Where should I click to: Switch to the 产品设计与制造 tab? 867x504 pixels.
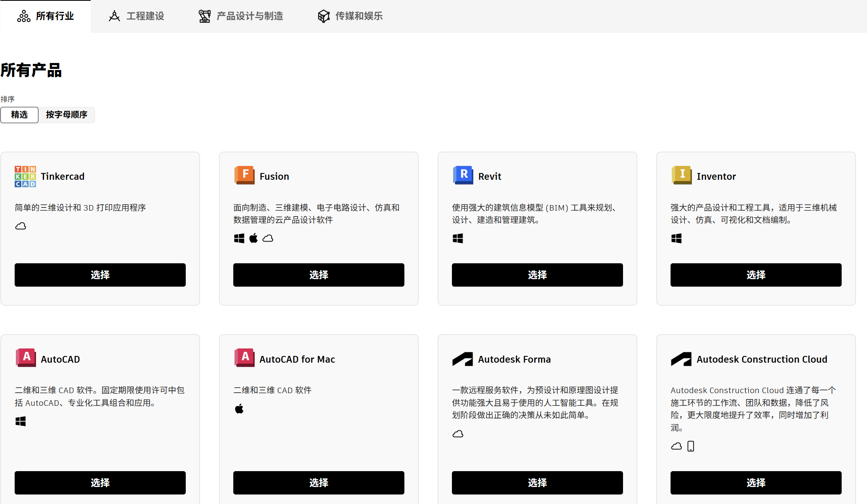coord(240,16)
